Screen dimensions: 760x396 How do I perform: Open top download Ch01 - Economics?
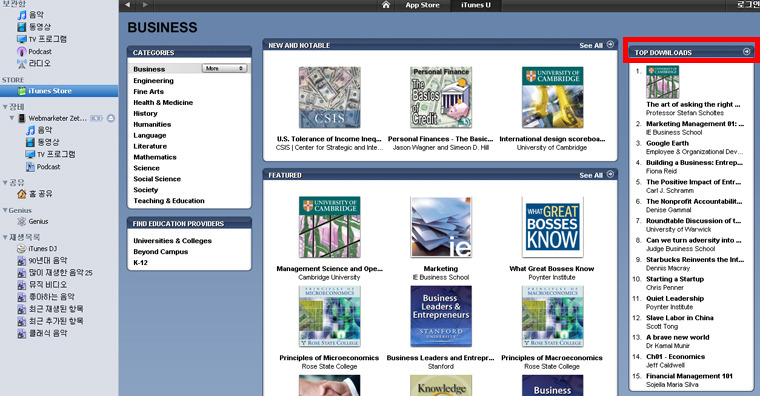(x=675, y=357)
